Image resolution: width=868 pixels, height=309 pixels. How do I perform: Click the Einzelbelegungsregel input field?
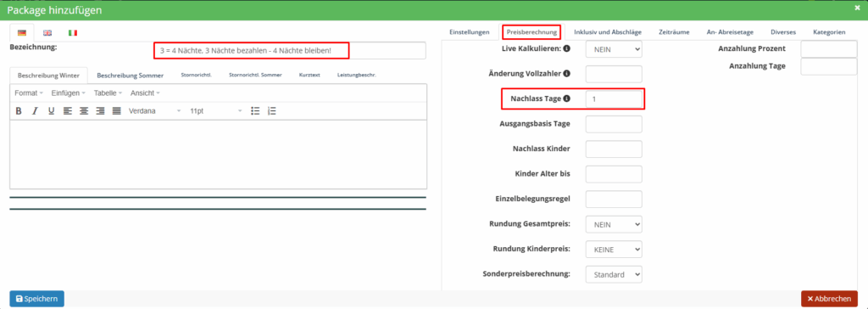[x=614, y=199]
